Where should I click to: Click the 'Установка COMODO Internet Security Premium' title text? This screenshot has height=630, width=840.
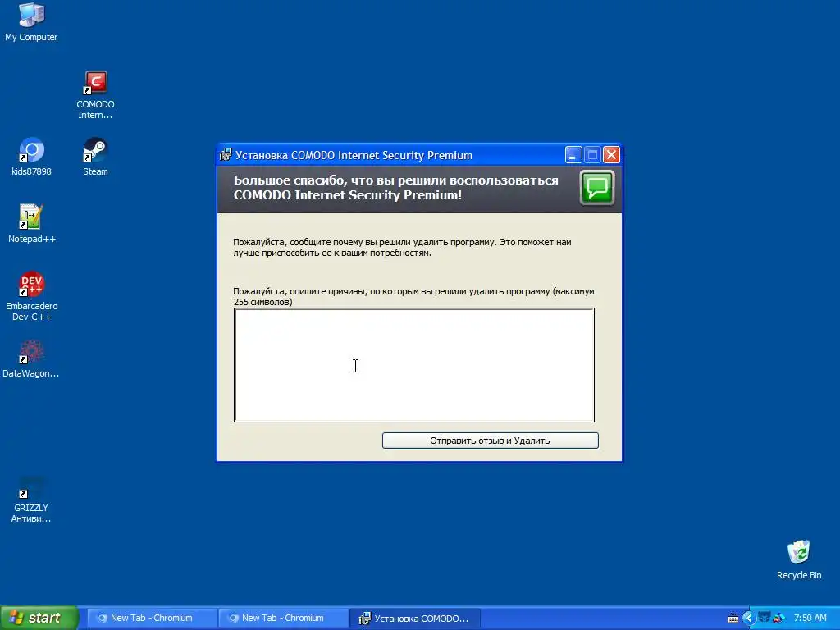[354, 155]
